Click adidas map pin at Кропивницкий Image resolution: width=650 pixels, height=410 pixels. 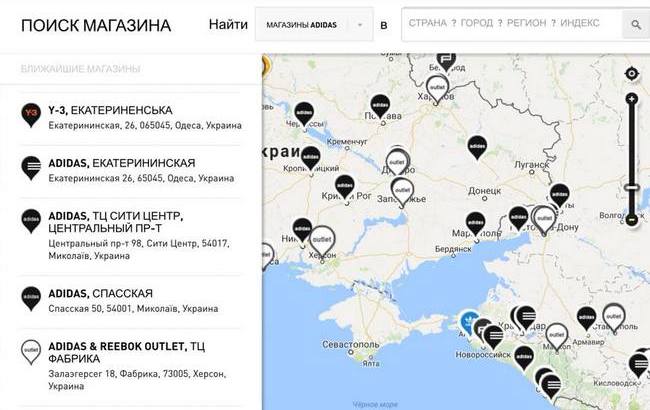(310, 158)
